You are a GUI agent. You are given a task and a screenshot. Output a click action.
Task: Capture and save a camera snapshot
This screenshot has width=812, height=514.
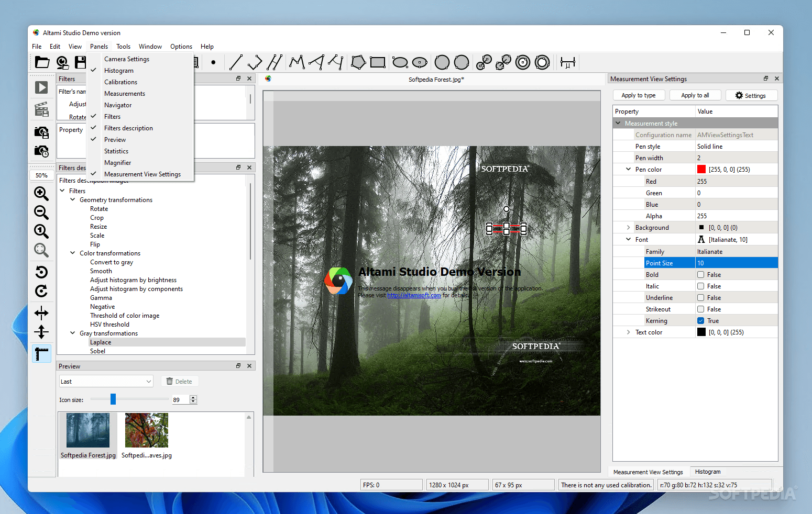41,132
